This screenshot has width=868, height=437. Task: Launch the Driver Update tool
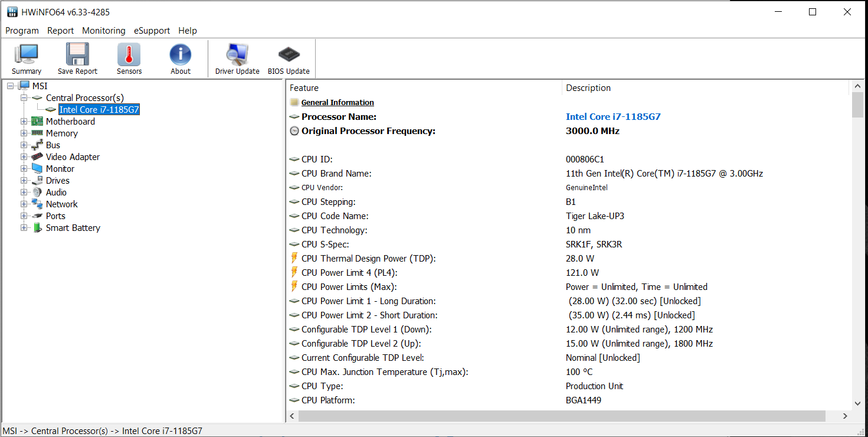[237, 55]
